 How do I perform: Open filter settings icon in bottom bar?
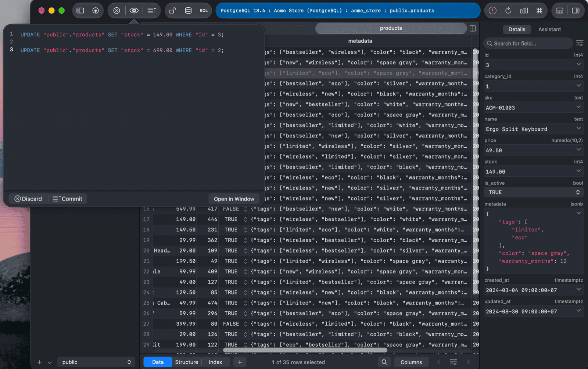tap(453, 362)
